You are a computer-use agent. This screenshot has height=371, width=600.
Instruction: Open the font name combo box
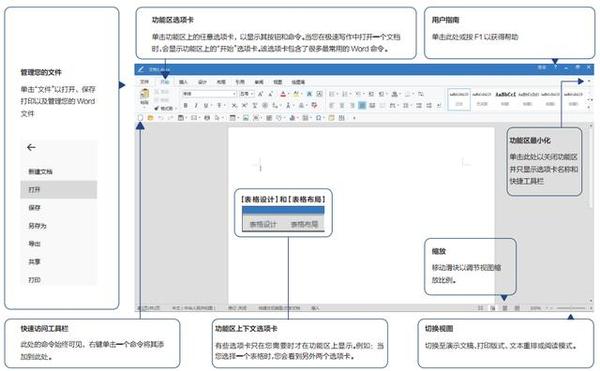(209, 94)
